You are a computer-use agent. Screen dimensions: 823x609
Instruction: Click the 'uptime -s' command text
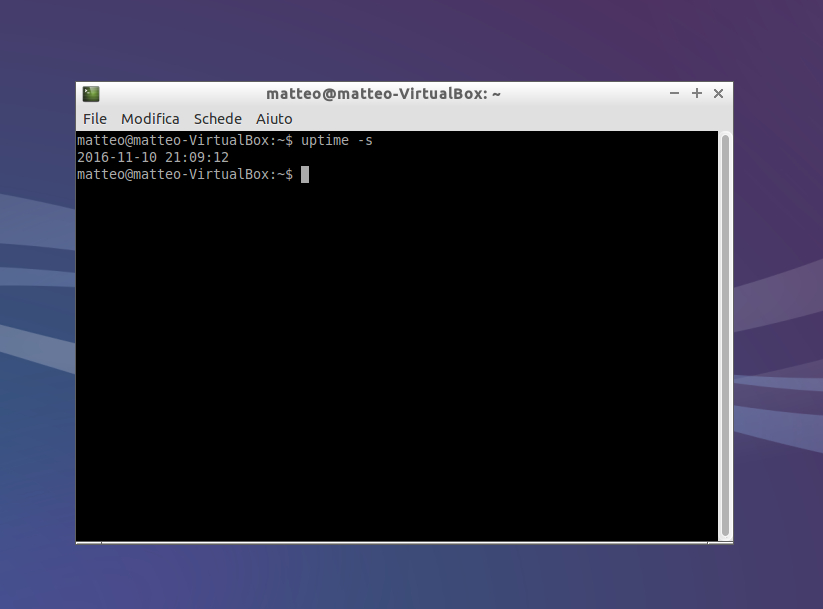click(336, 141)
